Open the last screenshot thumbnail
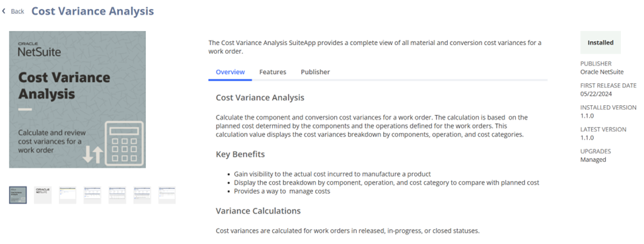644x244 pixels. click(x=166, y=195)
